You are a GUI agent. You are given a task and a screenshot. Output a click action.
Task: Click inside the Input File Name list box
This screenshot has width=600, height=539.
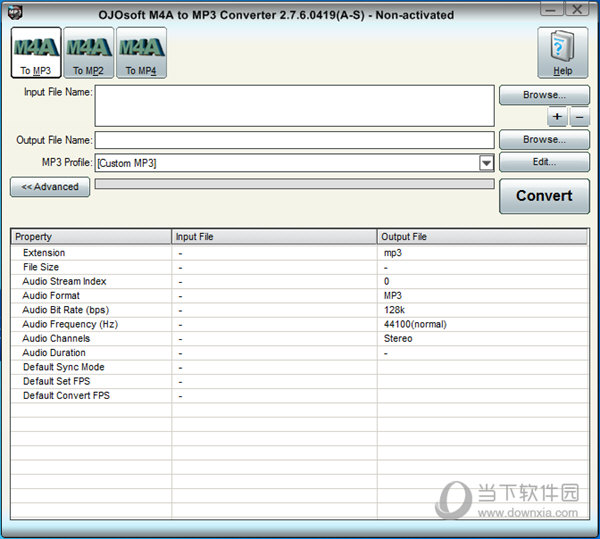(x=294, y=106)
